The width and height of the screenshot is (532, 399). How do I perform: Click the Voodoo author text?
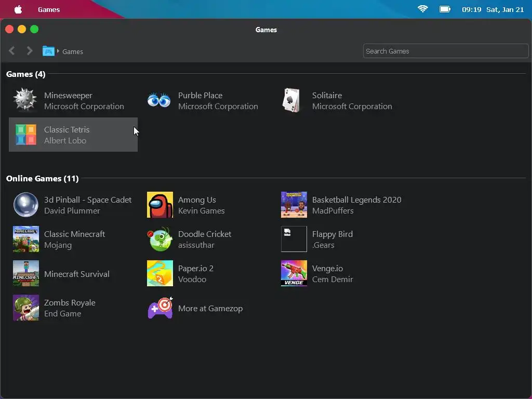coord(192,279)
